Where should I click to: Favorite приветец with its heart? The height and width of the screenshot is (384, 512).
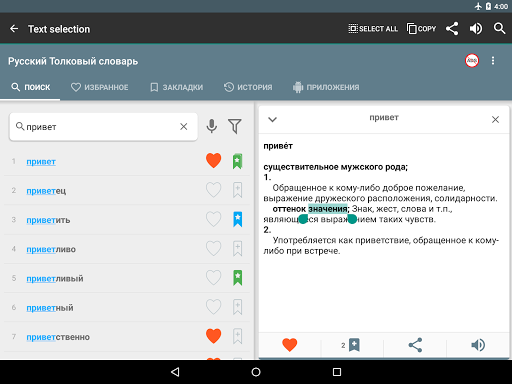click(x=213, y=190)
